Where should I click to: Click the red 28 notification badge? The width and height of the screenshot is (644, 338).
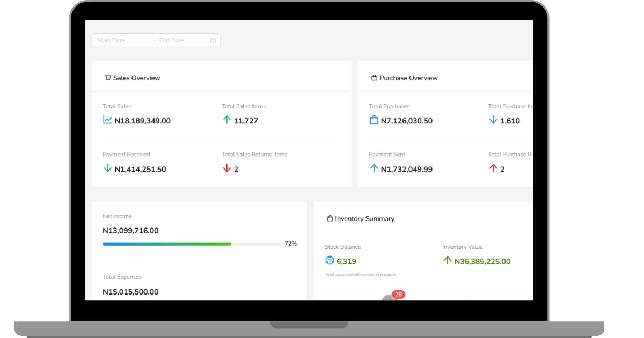[x=399, y=295]
